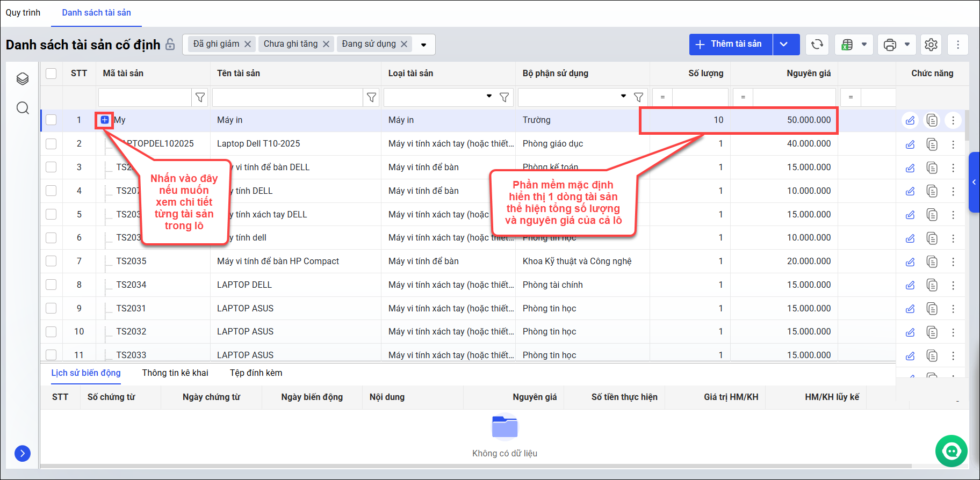Open the dropdown arrow beside Thêm tài sản

[784, 45]
